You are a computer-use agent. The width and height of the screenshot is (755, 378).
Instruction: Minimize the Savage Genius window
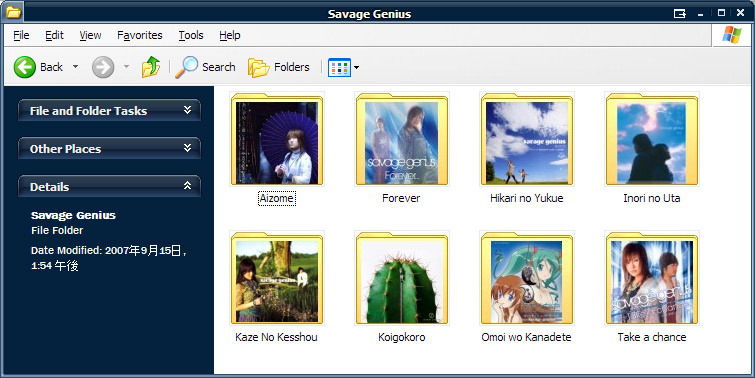(x=702, y=14)
